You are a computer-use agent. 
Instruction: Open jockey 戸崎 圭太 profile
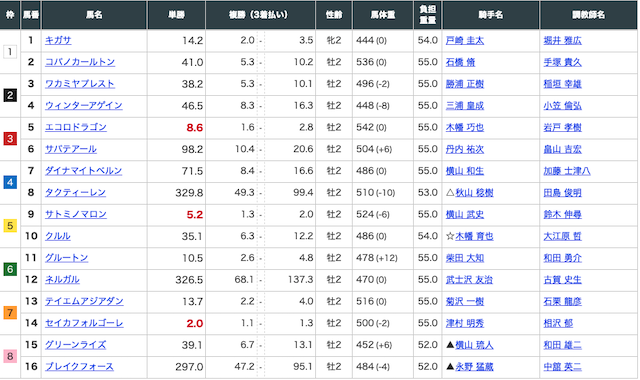pos(464,40)
